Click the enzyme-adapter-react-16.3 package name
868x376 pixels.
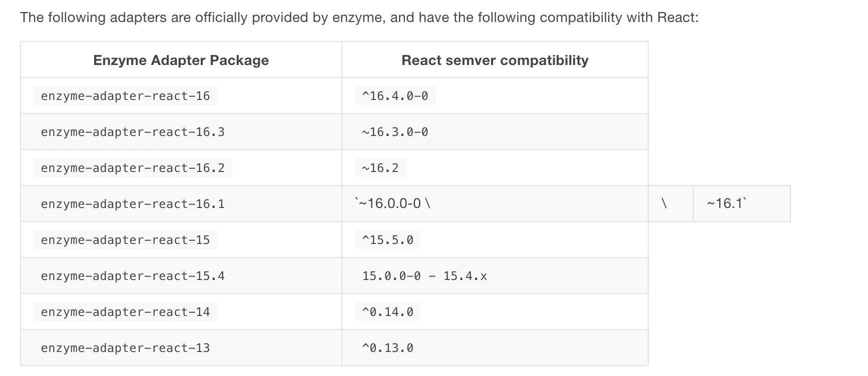pyautogui.click(x=133, y=132)
